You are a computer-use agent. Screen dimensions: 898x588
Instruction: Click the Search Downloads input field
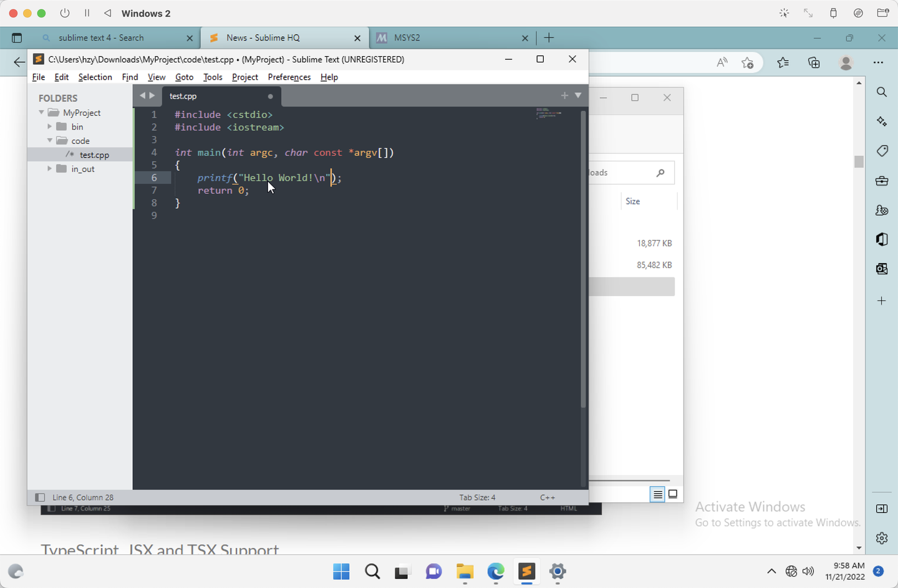tap(630, 172)
